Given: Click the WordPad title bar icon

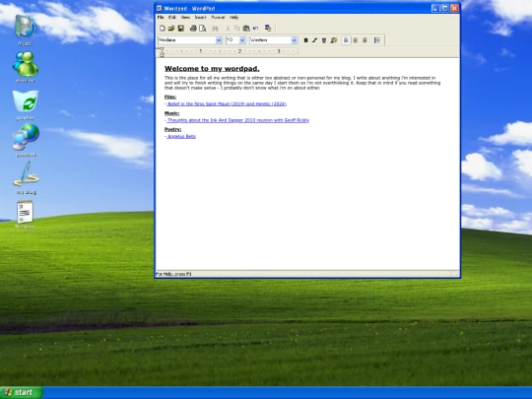Looking at the screenshot, I should [160, 9].
